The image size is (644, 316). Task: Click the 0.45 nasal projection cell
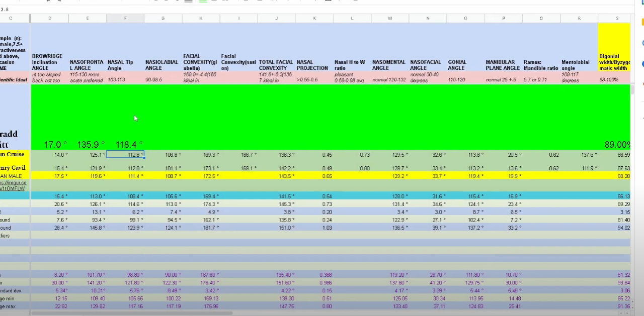(314, 155)
